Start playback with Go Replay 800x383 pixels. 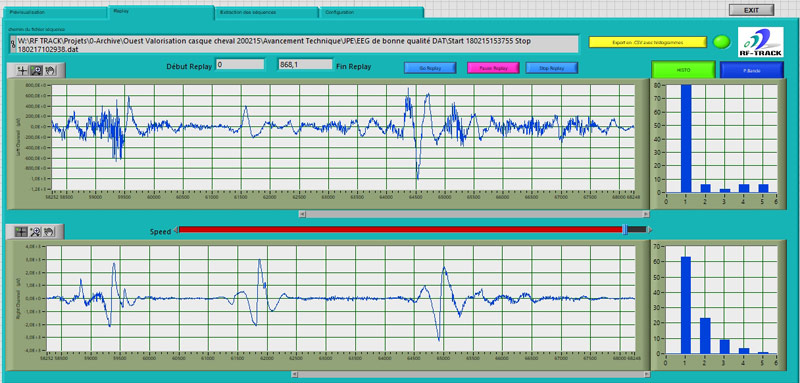[x=430, y=68]
